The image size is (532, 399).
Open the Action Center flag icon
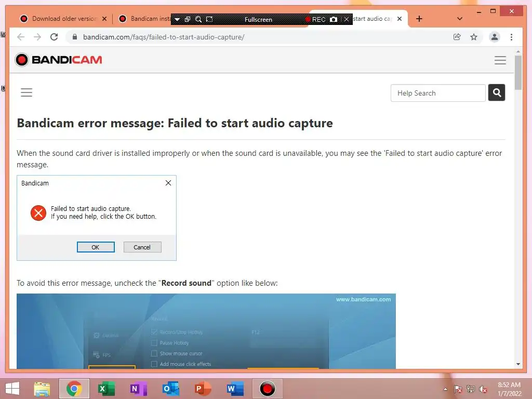[x=458, y=389]
